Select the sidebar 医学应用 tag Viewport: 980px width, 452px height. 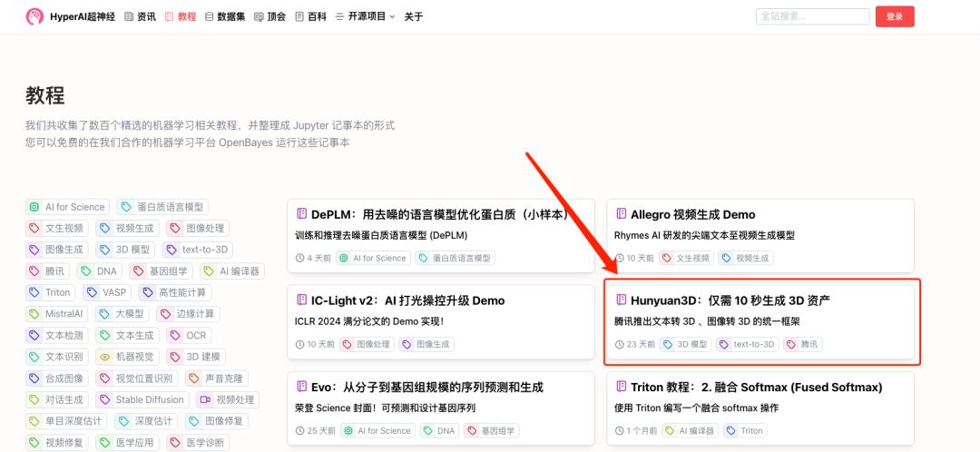(128, 443)
